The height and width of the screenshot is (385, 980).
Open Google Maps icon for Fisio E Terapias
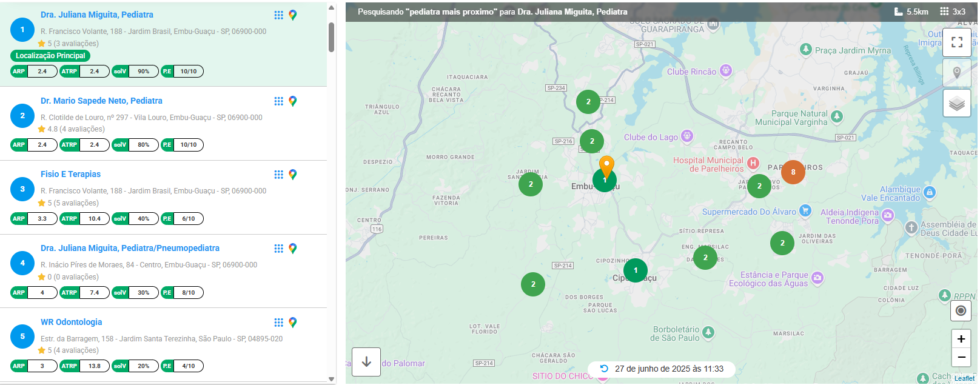point(293,175)
